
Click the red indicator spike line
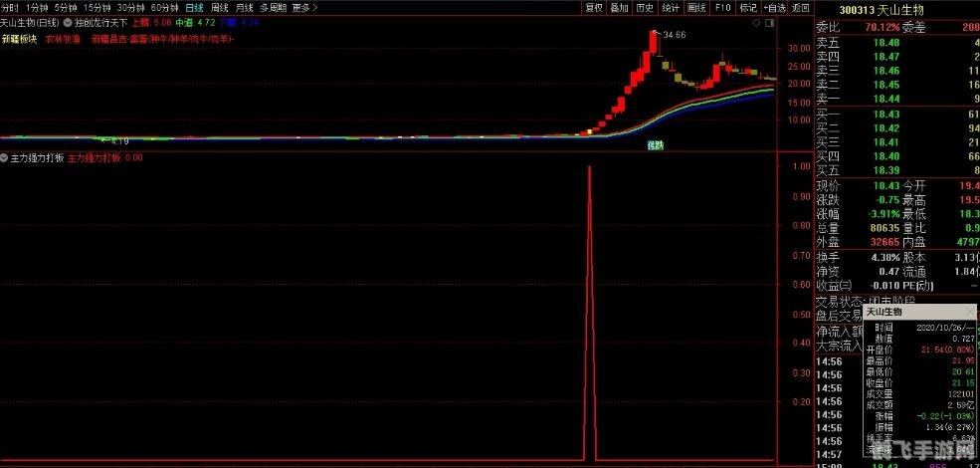pos(590,299)
